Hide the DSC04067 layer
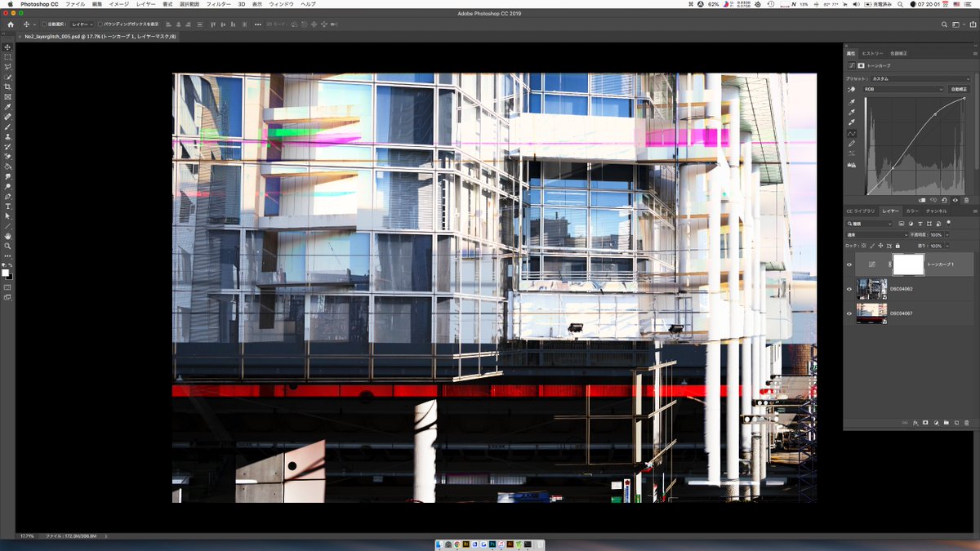 [849, 313]
